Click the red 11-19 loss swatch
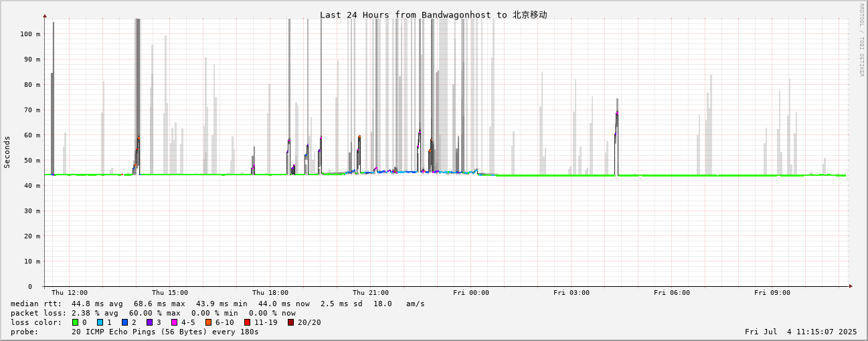 [x=247, y=322]
